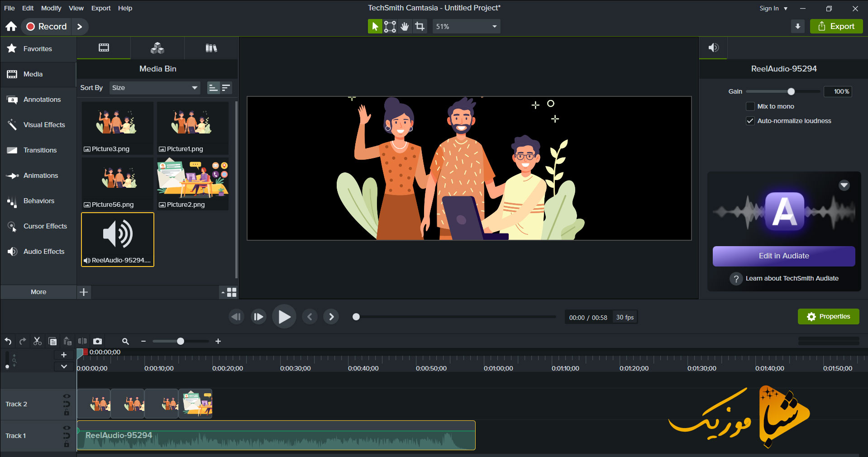Select the ReelAudio-95294 clip on Track 1
This screenshot has height=457, width=868.
tap(276, 435)
